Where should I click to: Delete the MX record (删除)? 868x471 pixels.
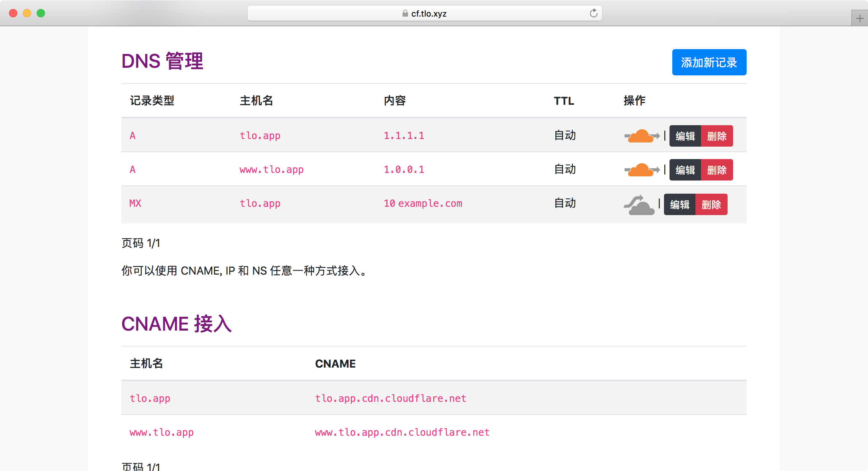pos(711,204)
